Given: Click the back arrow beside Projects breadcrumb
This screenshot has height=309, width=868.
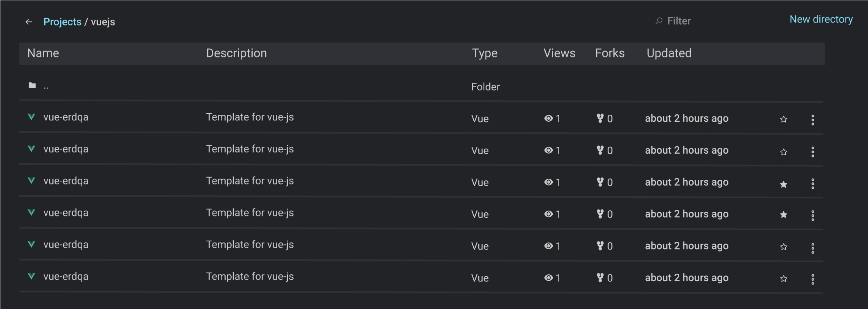Looking at the screenshot, I should click(28, 21).
